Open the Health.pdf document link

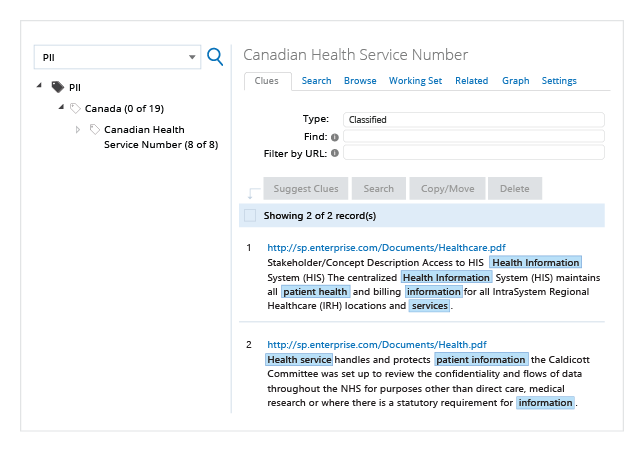[x=377, y=345]
